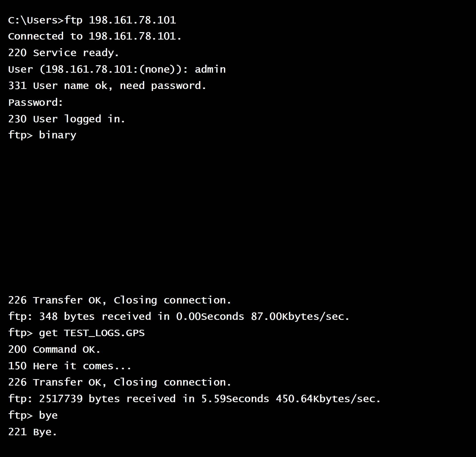476x457 pixels.
Task: Click the '450.64Kbytes/sec.' transfer rate text
Action: coord(328,399)
